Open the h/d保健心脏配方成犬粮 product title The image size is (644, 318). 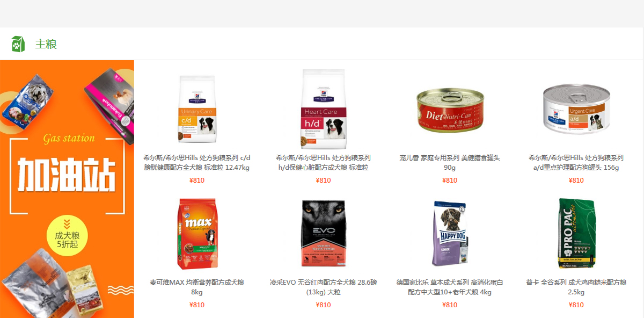click(324, 163)
